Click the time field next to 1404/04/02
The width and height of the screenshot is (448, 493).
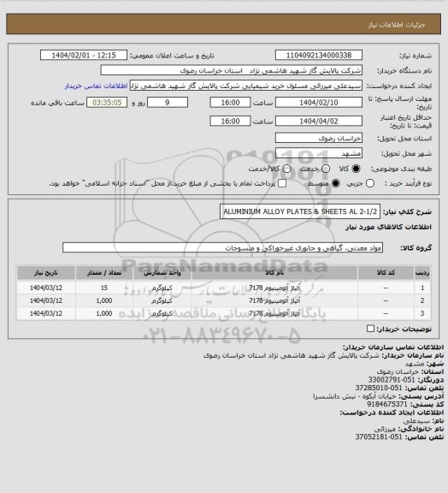tap(230, 121)
